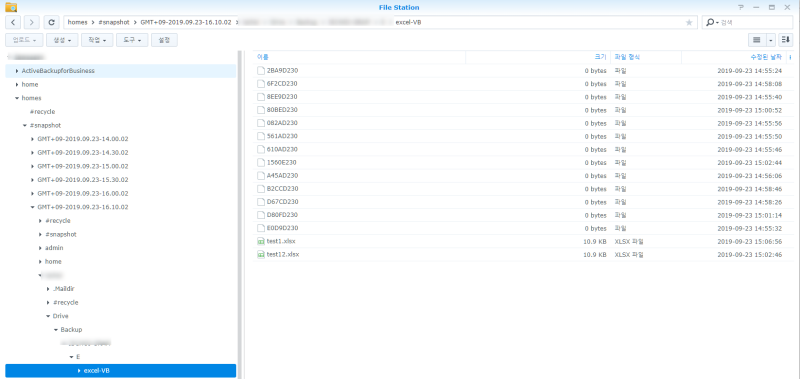Go forward with the right arrow button
The image size is (800, 379).
click(x=32, y=22)
